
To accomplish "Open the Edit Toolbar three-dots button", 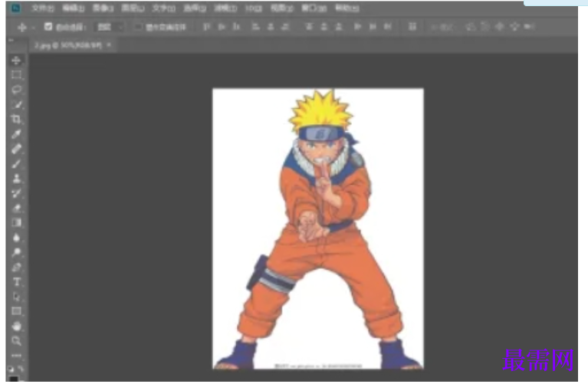I will [x=16, y=355].
